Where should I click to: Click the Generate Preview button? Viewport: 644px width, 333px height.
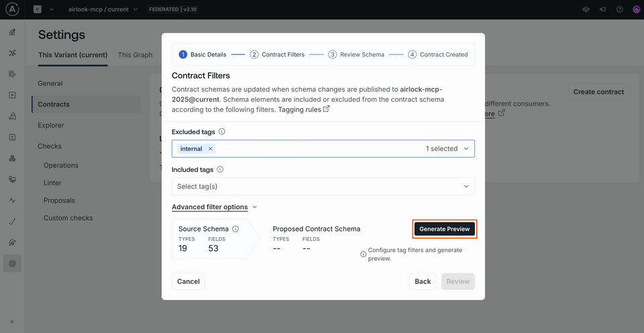click(444, 229)
